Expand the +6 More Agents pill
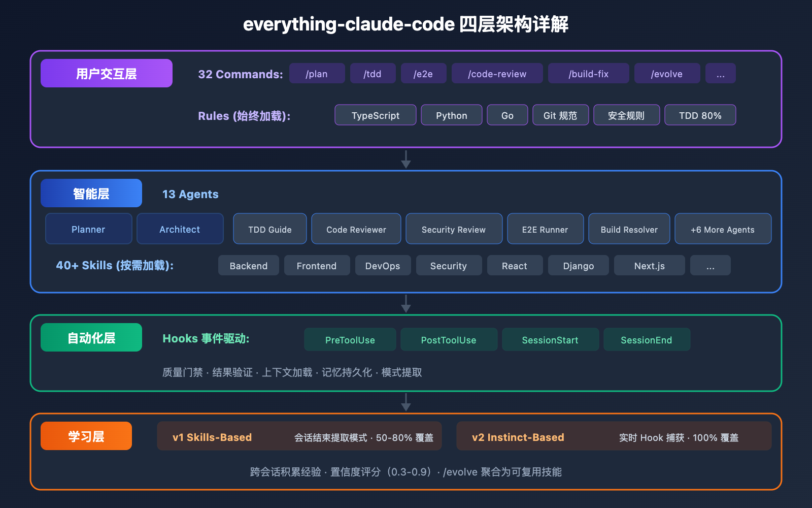Image resolution: width=812 pixels, height=508 pixels. [x=723, y=229]
